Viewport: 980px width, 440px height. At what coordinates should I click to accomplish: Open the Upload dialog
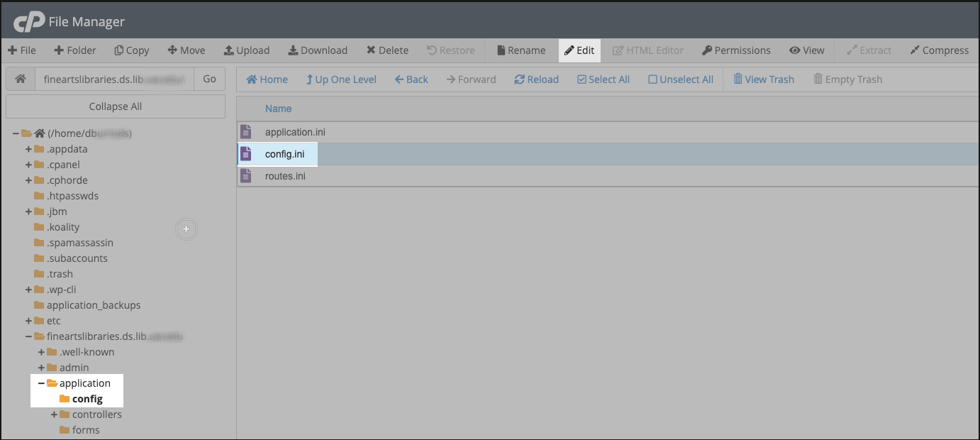click(247, 50)
